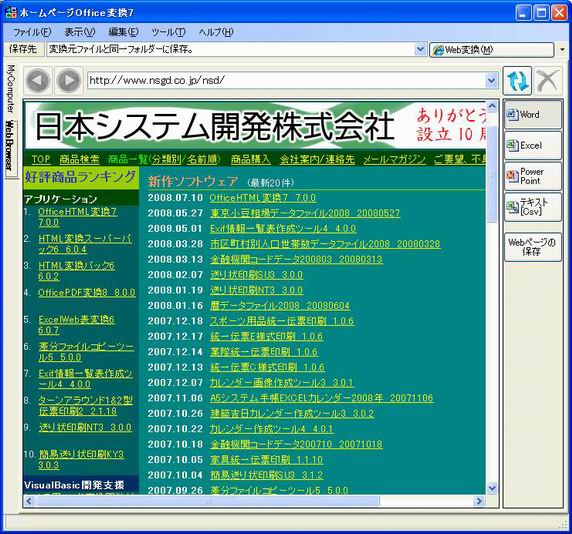Screen dimensions: 572x534
Task: Reload the page with the refresh icon
Action: pyautogui.click(x=518, y=81)
